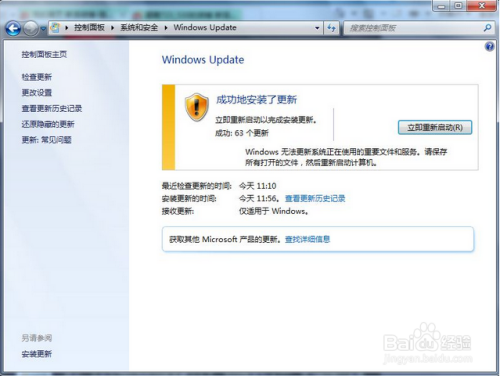
Task: Open 查看更新历史记录 link beside 今天 11:56
Action: [315, 198]
